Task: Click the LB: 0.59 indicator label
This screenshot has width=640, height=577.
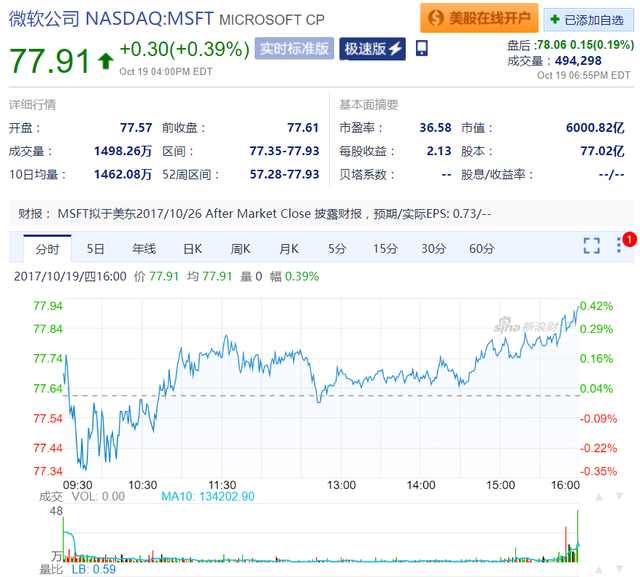Action: [94, 569]
